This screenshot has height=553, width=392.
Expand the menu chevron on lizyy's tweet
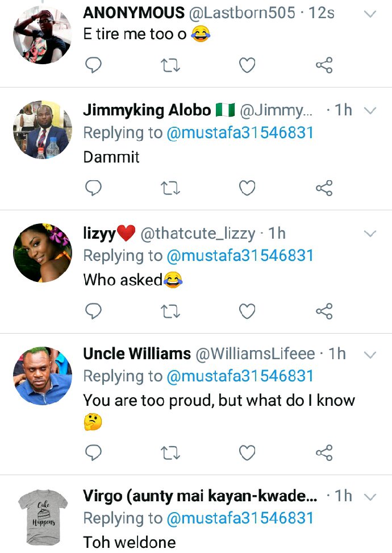pyautogui.click(x=370, y=234)
